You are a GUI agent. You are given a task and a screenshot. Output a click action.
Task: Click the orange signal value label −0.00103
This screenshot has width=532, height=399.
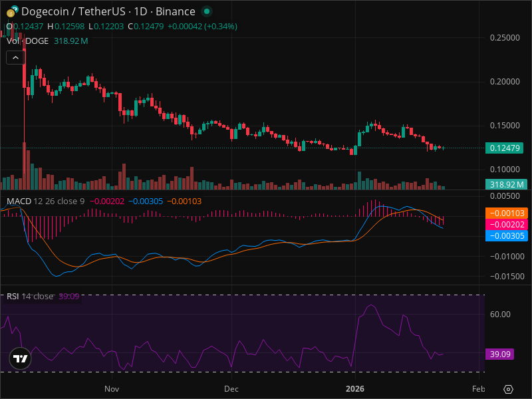[x=507, y=213]
